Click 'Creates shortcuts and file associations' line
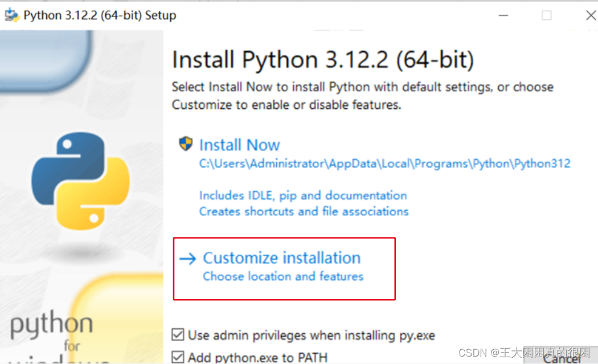 (x=304, y=211)
